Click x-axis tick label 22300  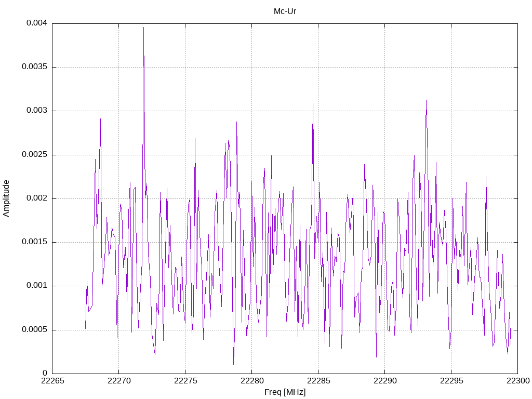coord(518,381)
